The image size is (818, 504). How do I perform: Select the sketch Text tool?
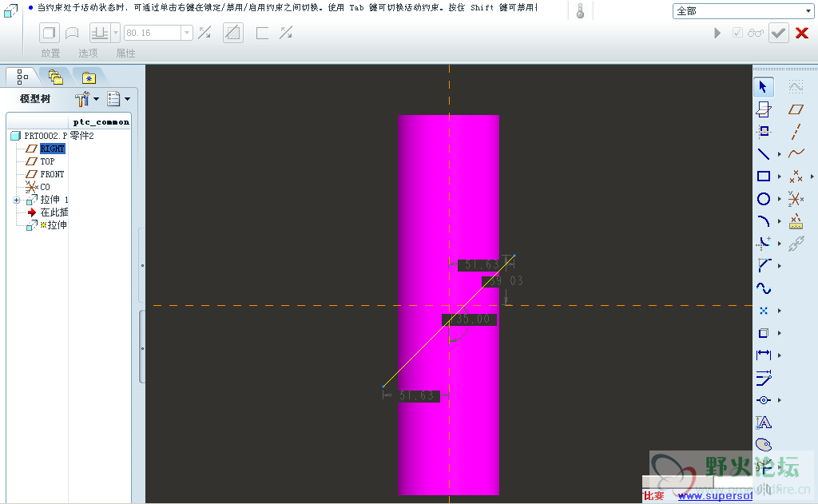[763, 422]
